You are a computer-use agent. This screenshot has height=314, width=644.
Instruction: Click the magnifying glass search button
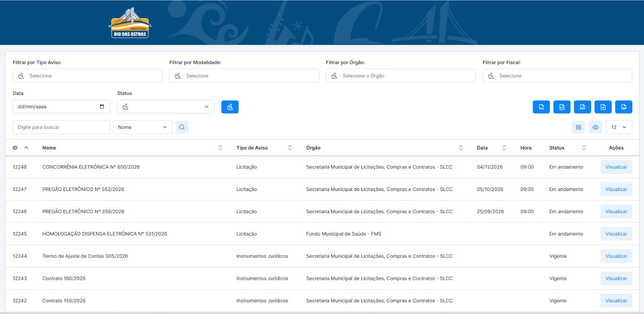[182, 127]
